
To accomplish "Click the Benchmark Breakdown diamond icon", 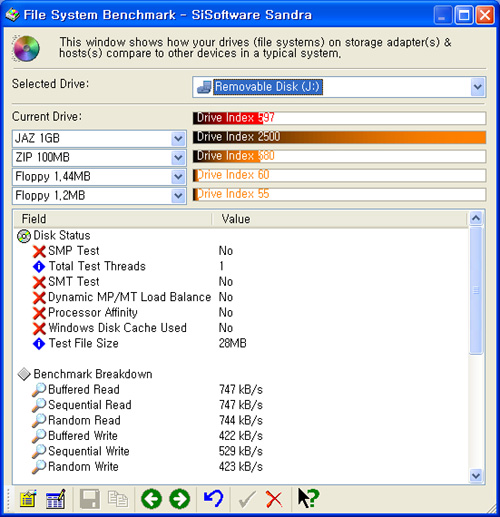I will click(x=24, y=374).
